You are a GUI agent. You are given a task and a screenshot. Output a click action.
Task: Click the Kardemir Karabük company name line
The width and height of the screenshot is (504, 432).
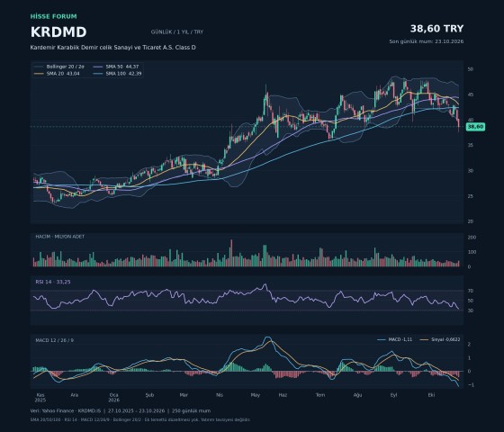pyautogui.click(x=112, y=48)
